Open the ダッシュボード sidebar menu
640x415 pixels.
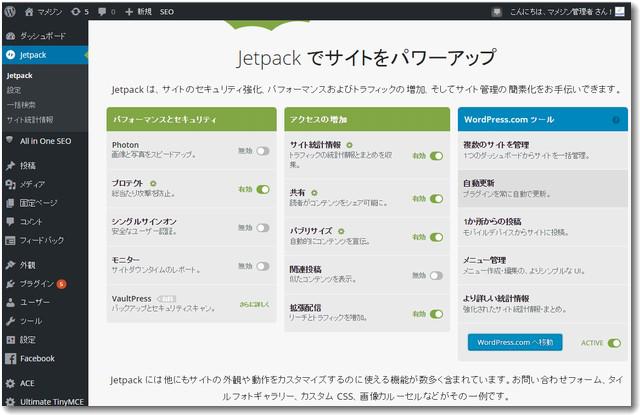point(45,36)
